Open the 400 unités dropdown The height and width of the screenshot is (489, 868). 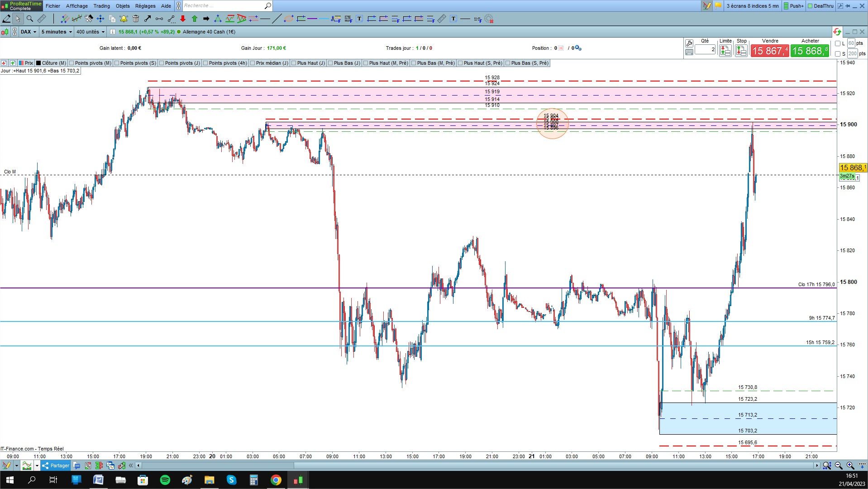90,32
